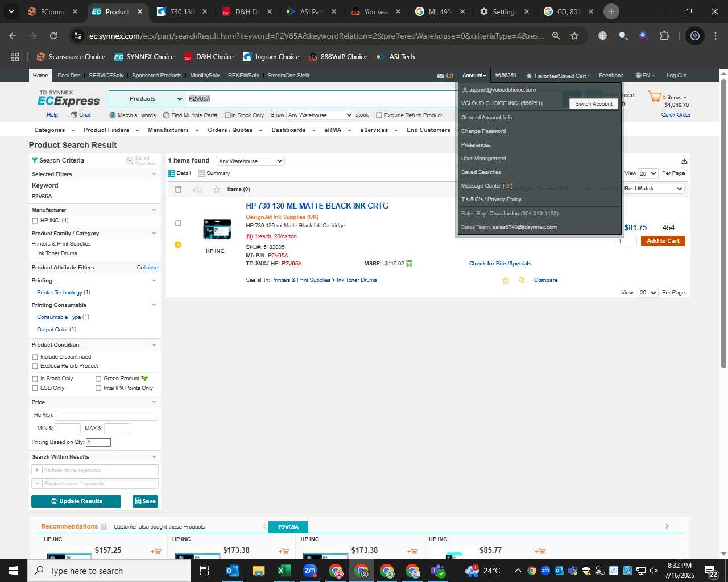This screenshot has width=728, height=582.
Task: Click previous arrow in Recommendations carousel
Action: (x=264, y=526)
